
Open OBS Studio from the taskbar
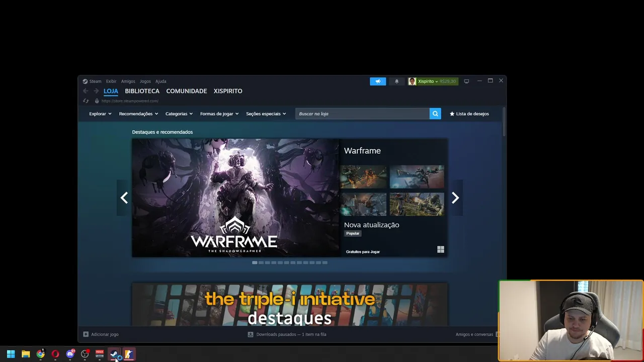(85, 354)
